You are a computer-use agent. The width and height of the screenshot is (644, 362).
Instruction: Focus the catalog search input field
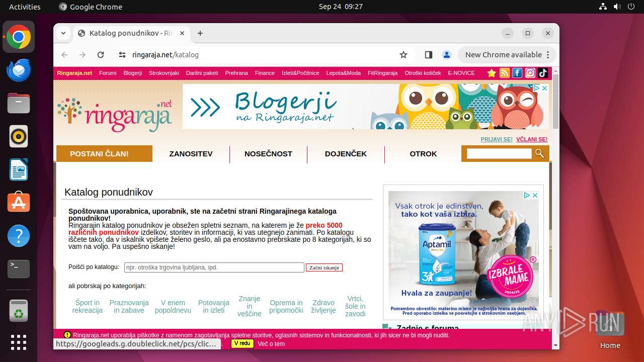click(214, 267)
